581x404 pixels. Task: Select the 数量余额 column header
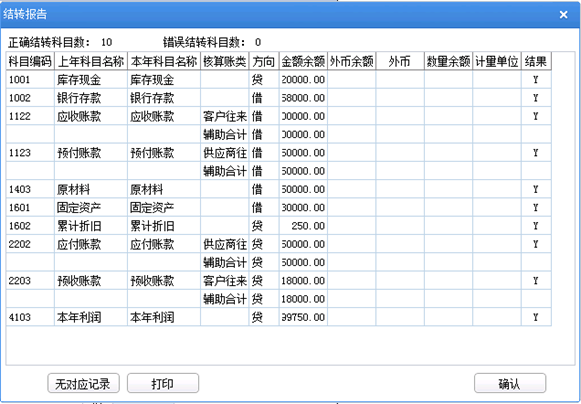tap(448, 61)
